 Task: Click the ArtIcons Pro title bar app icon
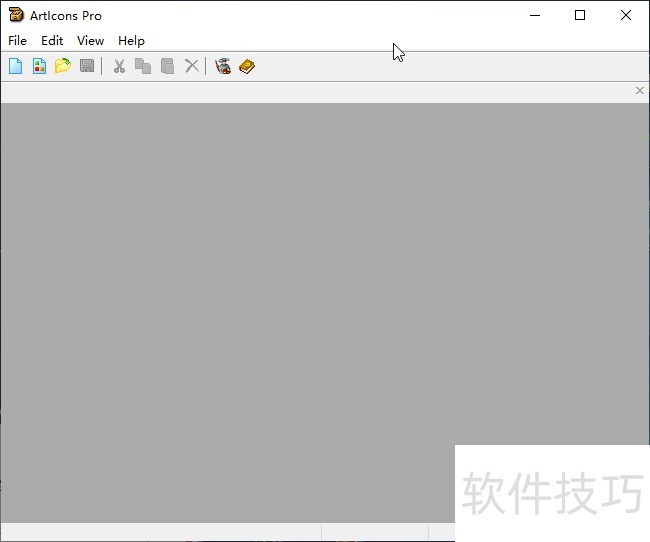16,15
